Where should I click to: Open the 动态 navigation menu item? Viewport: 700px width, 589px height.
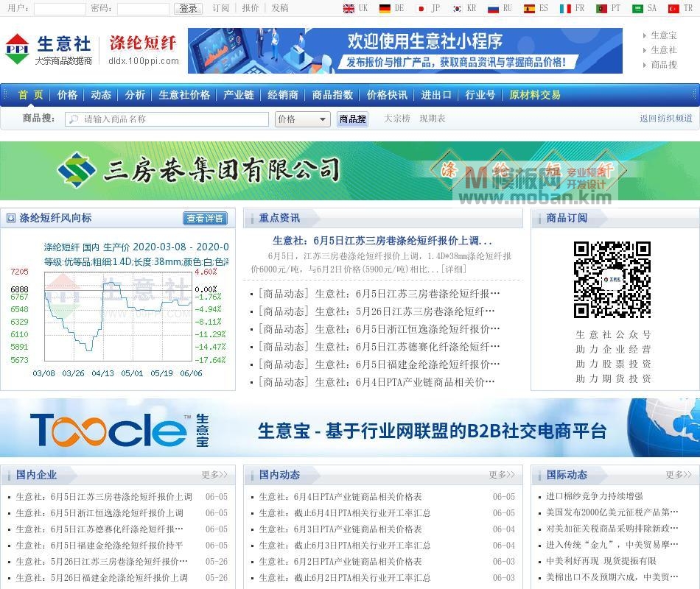click(101, 95)
